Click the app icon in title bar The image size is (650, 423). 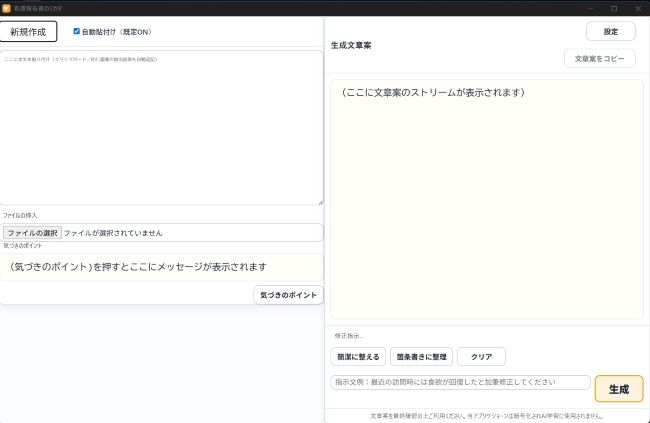coord(6,8)
